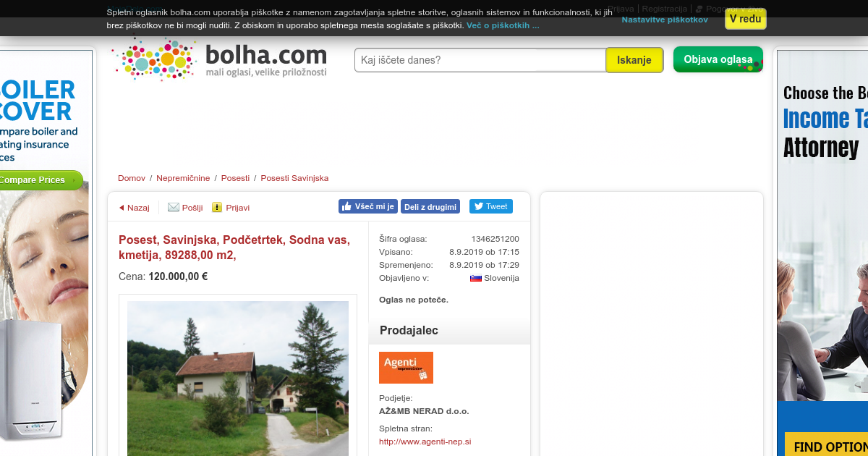Go to Domov in breadcrumb

pyautogui.click(x=132, y=178)
